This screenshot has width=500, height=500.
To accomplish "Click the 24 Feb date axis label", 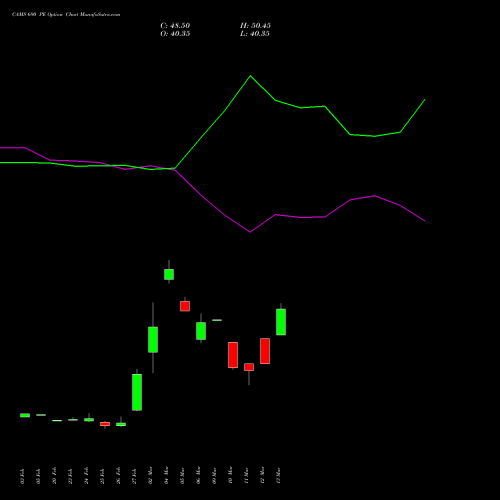I will coord(86,476).
